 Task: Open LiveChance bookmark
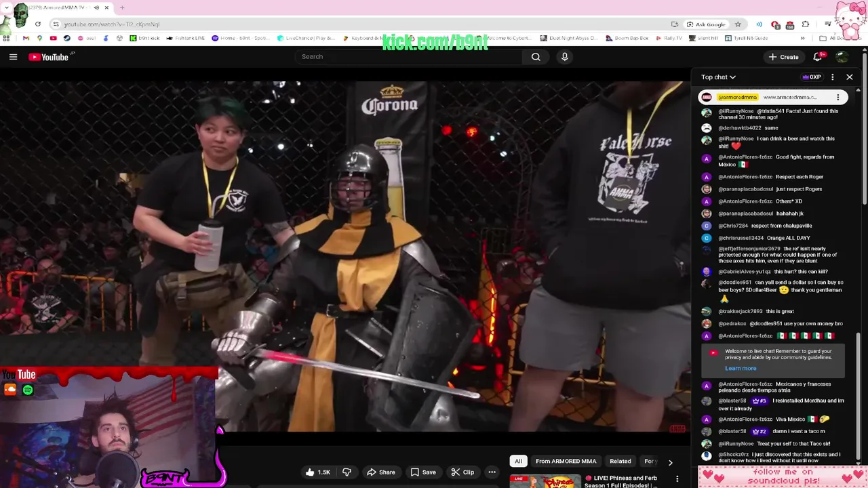[x=306, y=38]
